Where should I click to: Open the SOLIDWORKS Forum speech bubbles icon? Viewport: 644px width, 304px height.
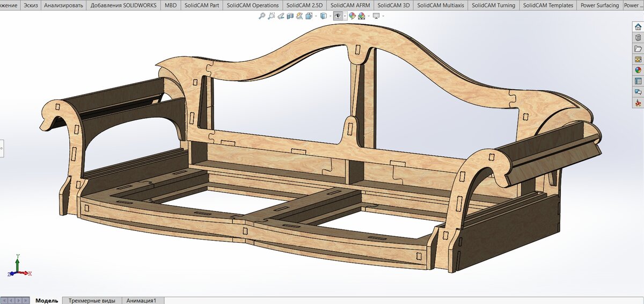638,92
